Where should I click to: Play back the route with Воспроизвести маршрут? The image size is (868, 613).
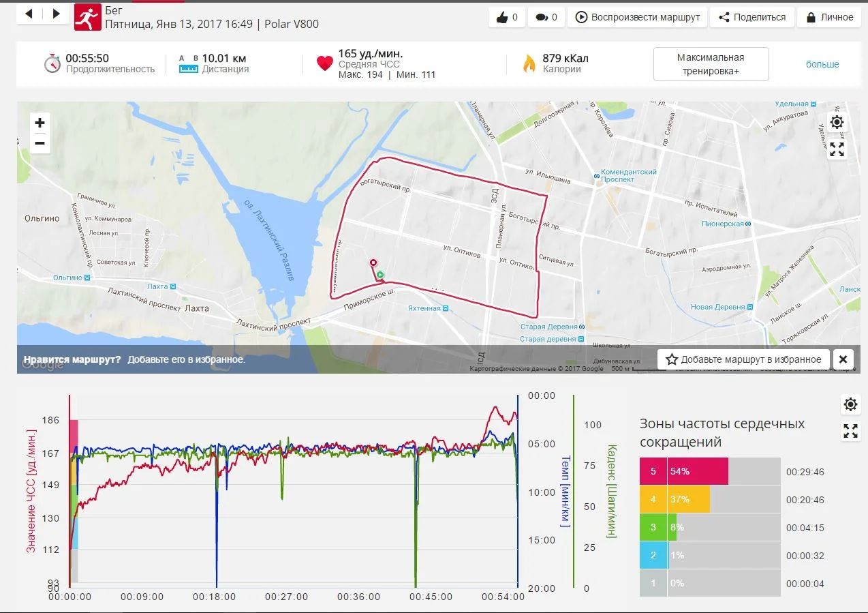(638, 18)
